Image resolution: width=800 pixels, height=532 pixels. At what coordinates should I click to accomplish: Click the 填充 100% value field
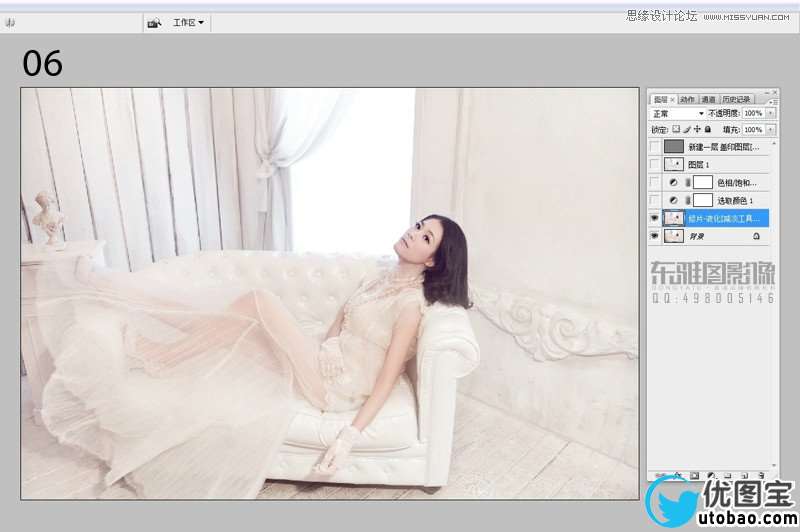click(754, 130)
